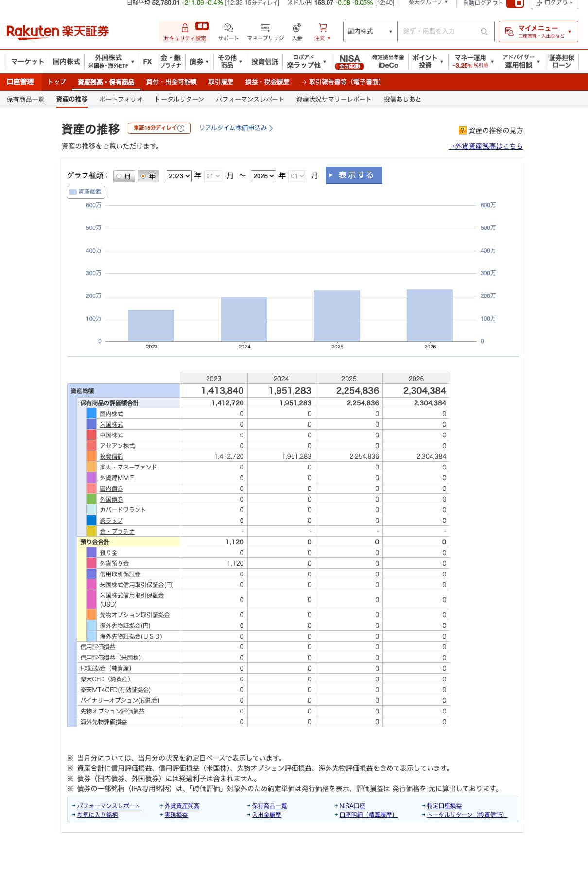Switch to the ポートフォリオ tab

(x=121, y=99)
